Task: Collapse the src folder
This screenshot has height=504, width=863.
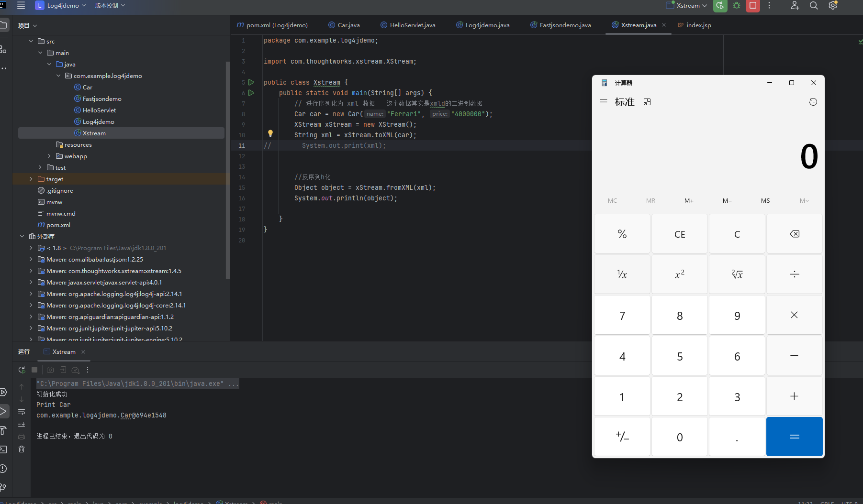Action: [x=31, y=41]
